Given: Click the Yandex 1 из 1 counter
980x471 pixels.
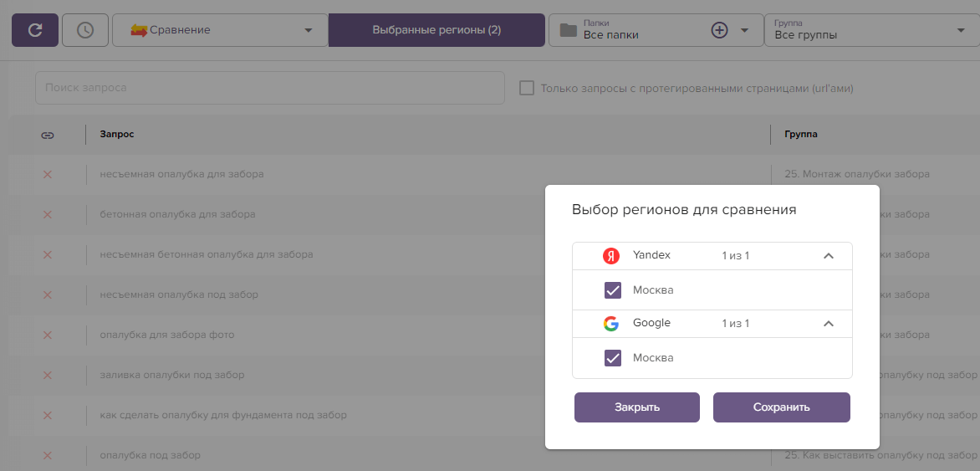Looking at the screenshot, I should [x=736, y=256].
